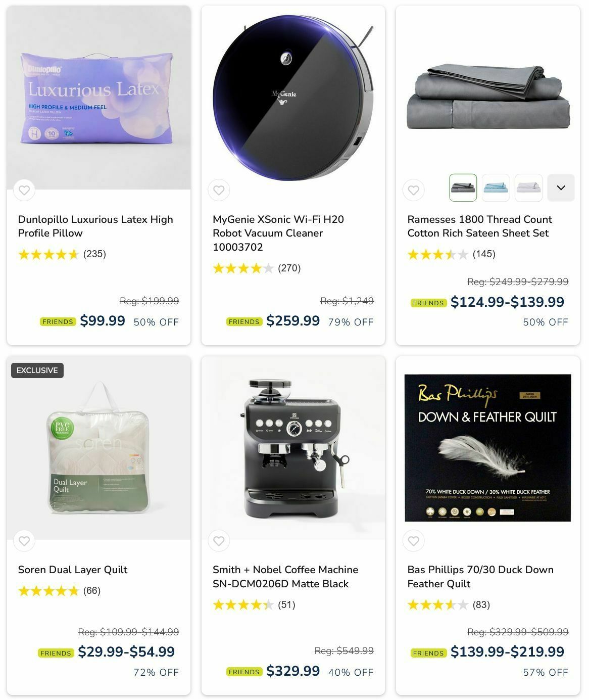This screenshot has height=700, width=589.
Task: Click the EXCLUSIVE badge on Soren quilt
Action: click(x=37, y=370)
